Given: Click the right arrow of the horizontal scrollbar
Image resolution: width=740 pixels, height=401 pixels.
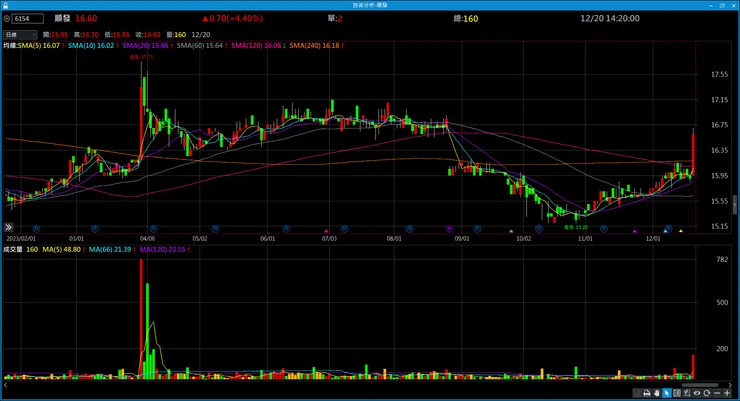Looking at the screenshot, I should [x=731, y=385].
